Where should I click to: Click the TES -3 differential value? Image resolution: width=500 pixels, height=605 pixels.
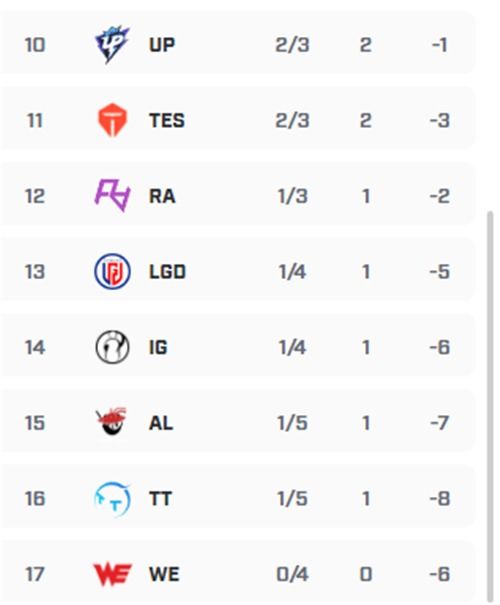[x=440, y=120]
